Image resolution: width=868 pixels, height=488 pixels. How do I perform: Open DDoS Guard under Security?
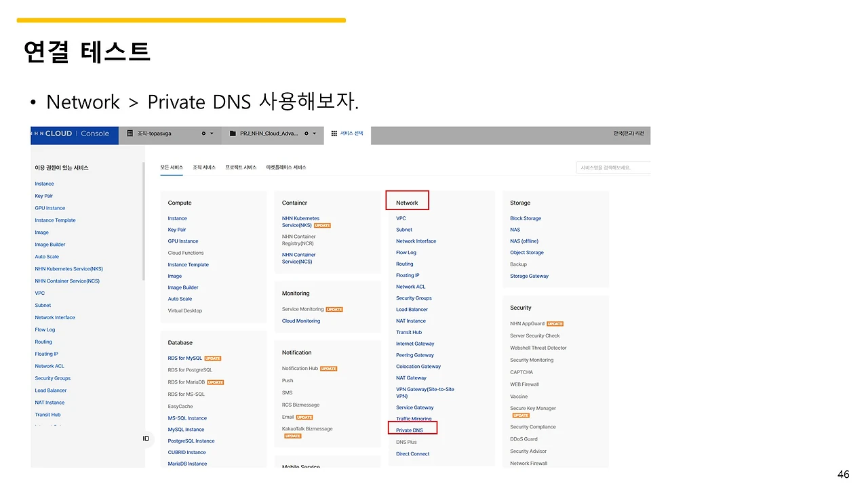(x=524, y=439)
